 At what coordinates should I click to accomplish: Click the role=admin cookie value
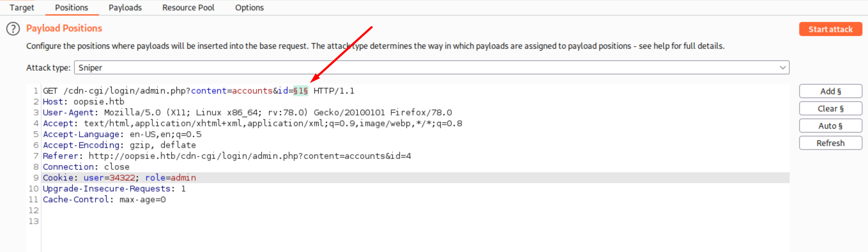[171, 178]
